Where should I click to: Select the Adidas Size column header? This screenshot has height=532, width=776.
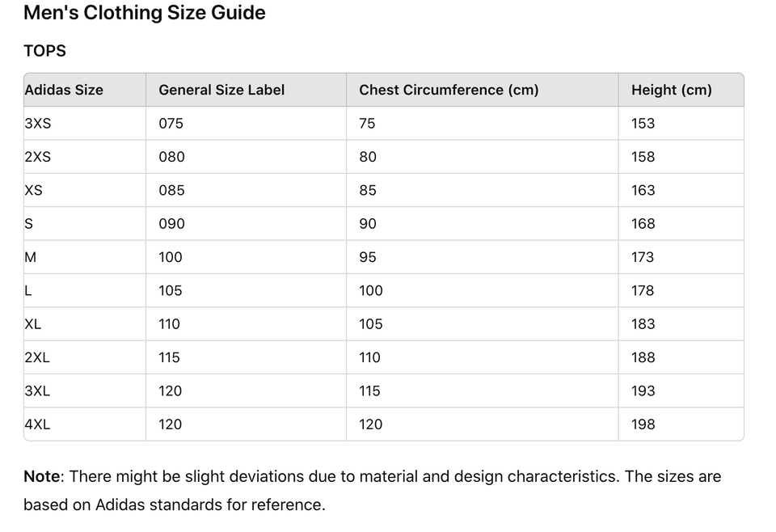pos(64,90)
